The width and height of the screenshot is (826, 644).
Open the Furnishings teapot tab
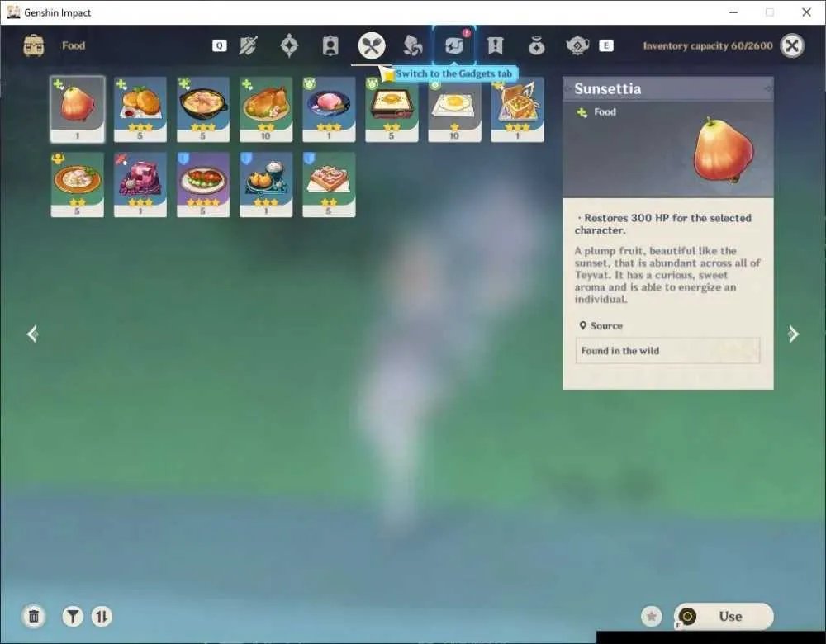577,45
